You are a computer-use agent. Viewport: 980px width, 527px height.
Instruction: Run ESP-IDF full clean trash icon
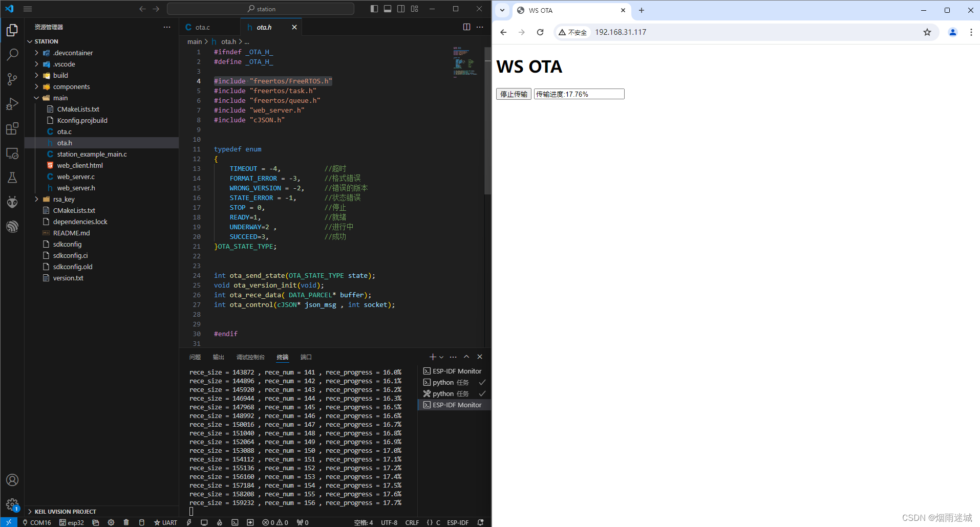click(126, 522)
